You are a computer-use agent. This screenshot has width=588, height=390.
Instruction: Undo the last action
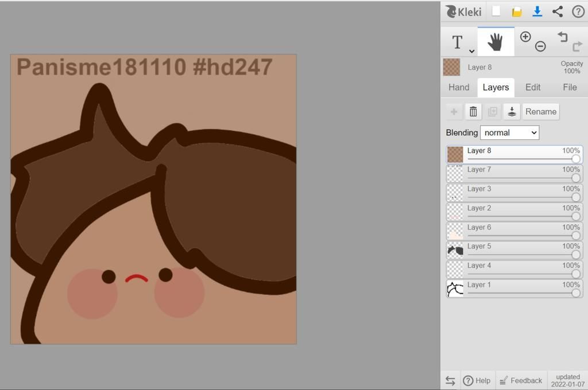click(563, 37)
